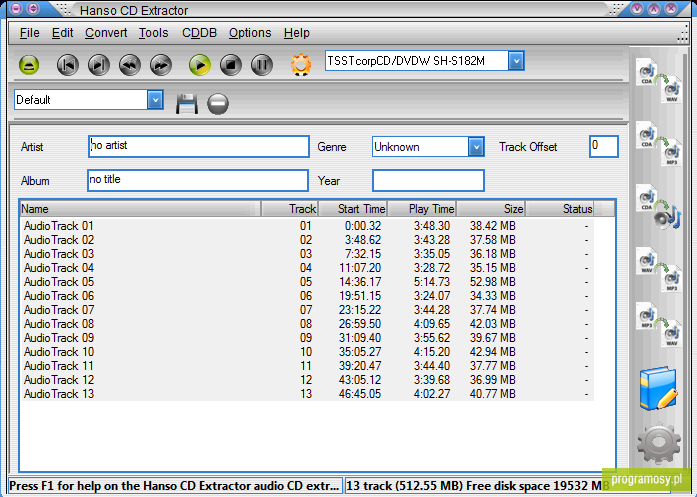Skip to the previous track
697x497 pixels.
68,65
